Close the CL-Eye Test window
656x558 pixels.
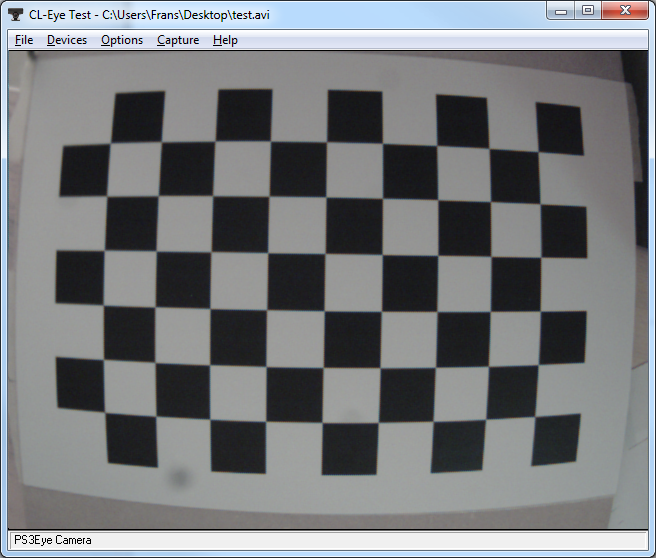pos(624,11)
